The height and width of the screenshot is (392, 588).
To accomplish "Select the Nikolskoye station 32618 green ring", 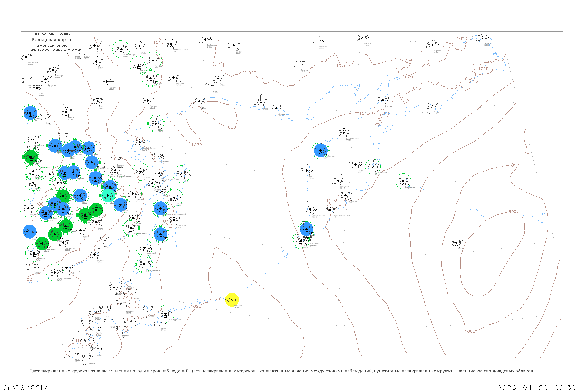I will point(403,181).
